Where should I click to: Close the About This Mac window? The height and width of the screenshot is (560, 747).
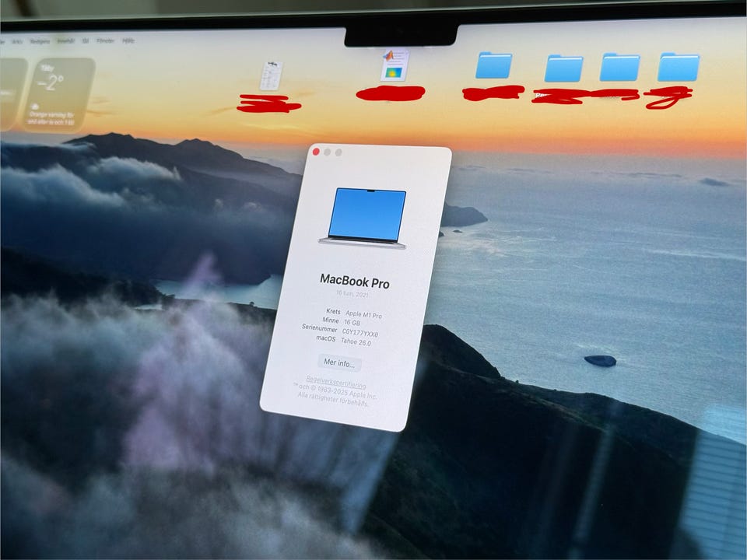coord(316,152)
